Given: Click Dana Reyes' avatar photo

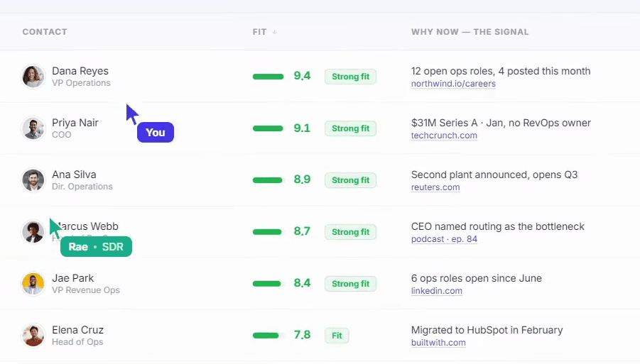Looking at the screenshot, I should point(33,76).
